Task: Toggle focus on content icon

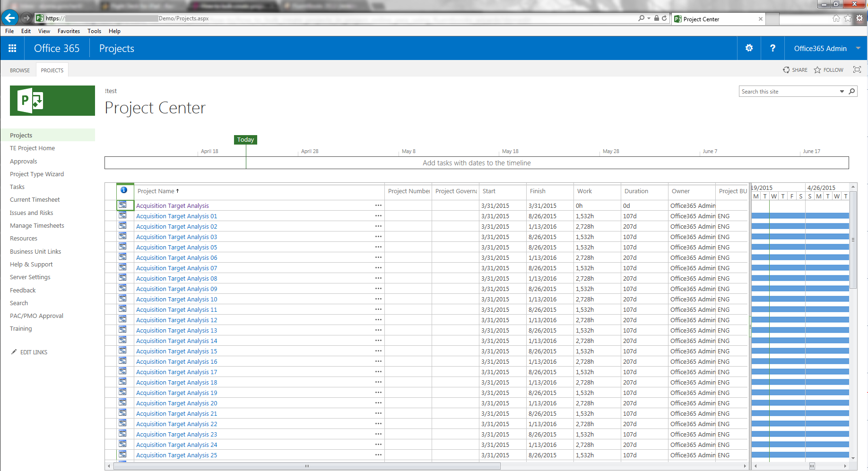Action: pos(857,69)
